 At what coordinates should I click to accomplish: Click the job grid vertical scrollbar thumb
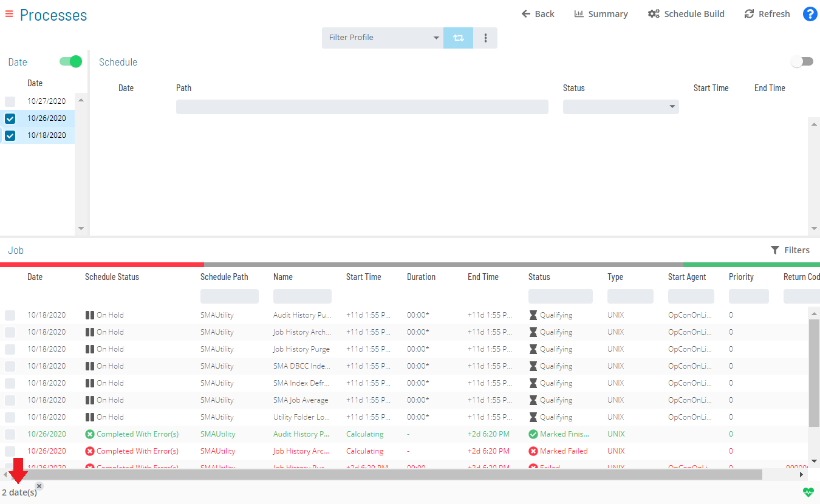tap(814, 373)
